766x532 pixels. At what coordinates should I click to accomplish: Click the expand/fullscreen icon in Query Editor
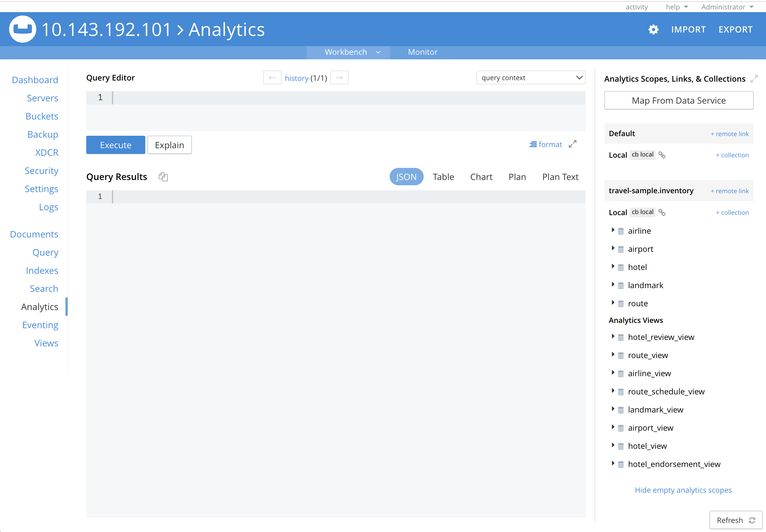[573, 144]
